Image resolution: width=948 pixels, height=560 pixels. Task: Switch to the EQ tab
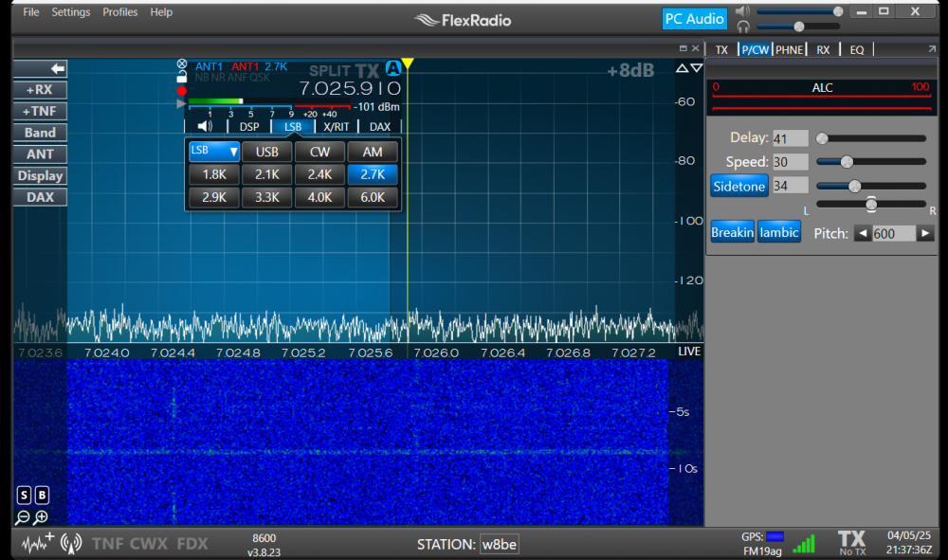click(857, 49)
